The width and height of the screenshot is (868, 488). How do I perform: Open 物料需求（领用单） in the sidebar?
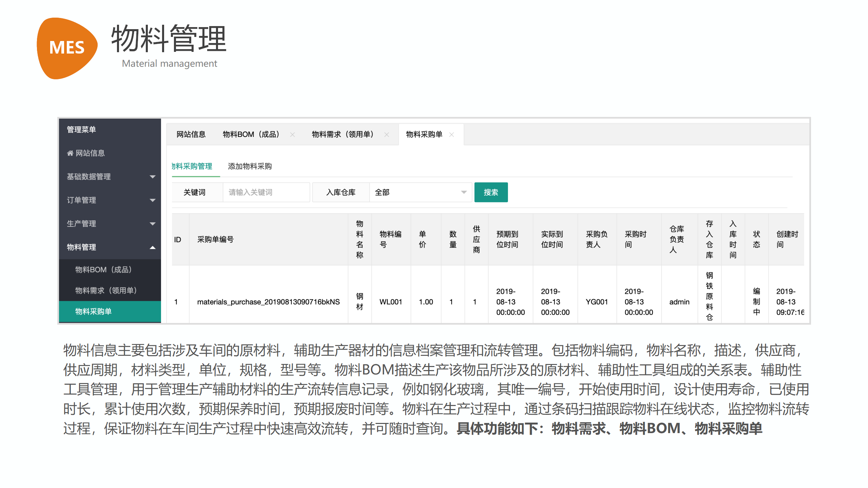tap(106, 290)
